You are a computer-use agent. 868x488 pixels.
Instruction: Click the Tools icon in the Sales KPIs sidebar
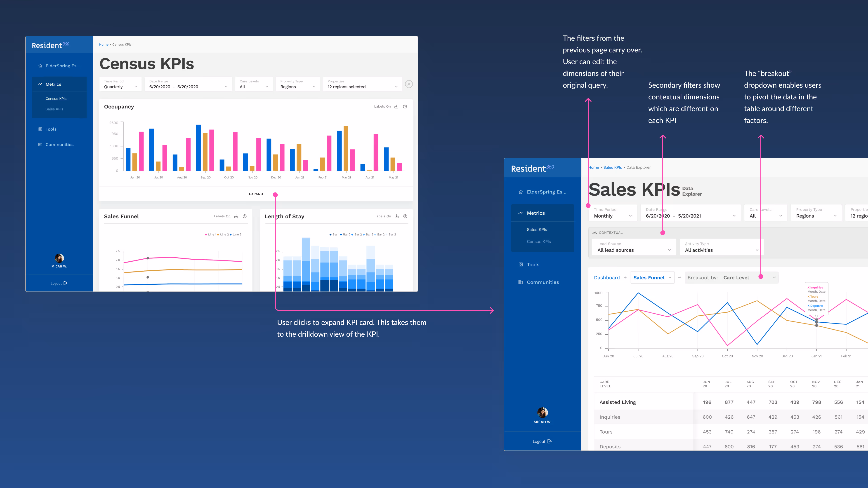[521, 264]
